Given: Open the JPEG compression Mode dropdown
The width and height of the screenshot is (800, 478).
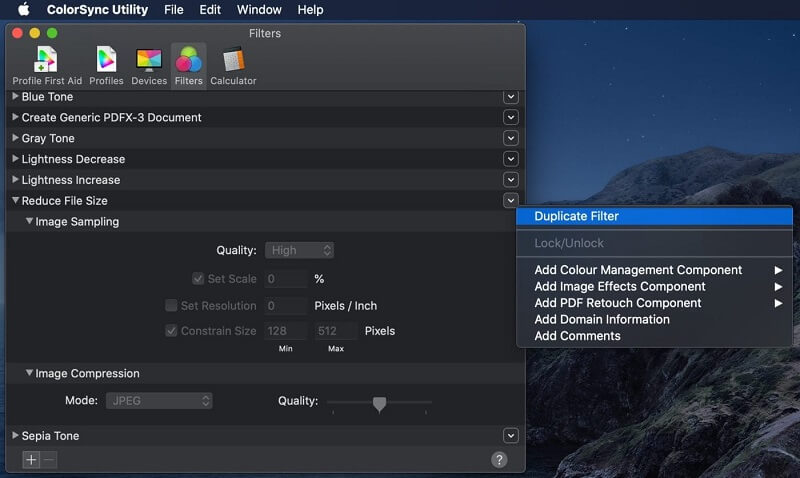Looking at the screenshot, I should pos(159,401).
